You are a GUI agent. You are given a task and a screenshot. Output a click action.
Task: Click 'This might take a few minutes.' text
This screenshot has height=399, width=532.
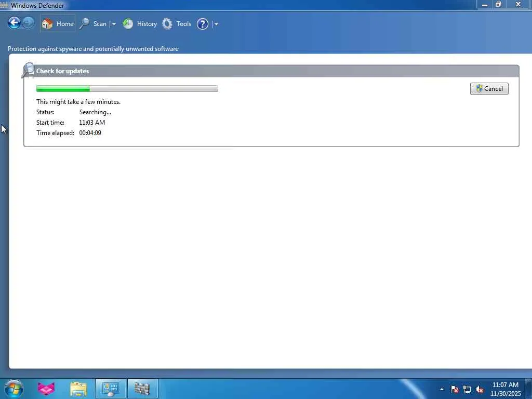pyautogui.click(x=78, y=102)
